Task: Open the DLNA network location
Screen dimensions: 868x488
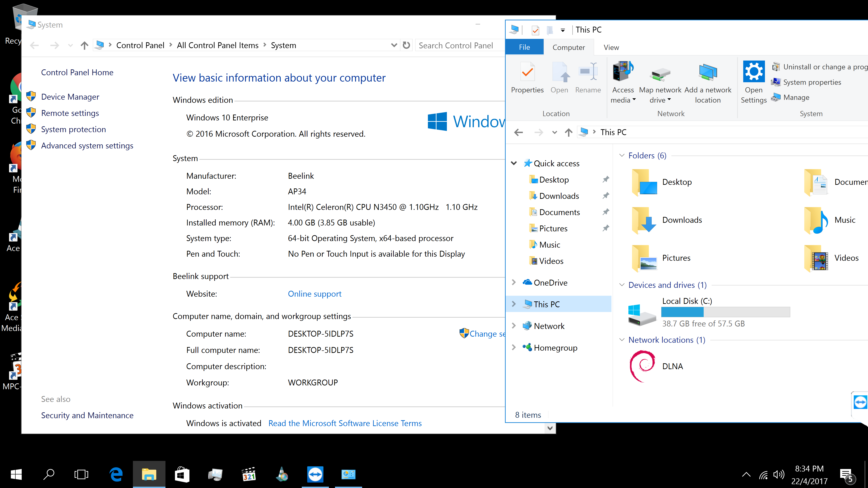Action: tap(656, 366)
